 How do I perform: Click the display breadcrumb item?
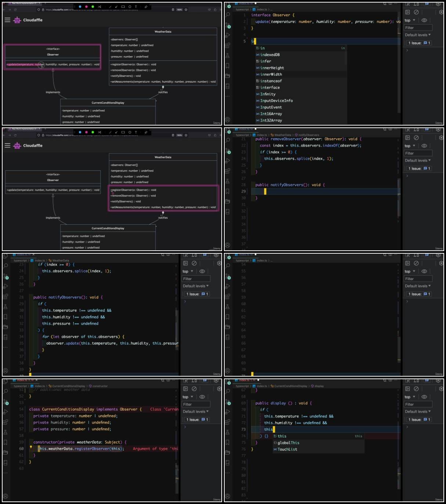[318, 386]
